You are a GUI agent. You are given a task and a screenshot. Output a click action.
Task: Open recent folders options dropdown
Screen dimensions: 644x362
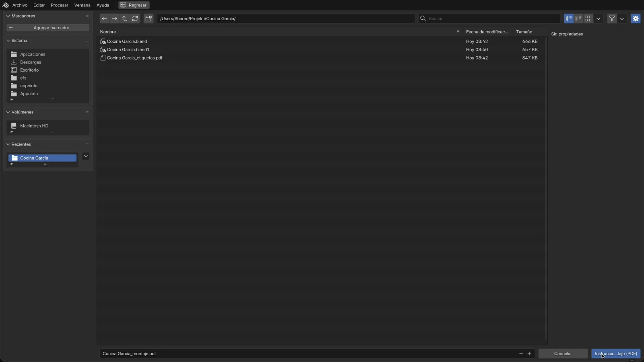86,156
